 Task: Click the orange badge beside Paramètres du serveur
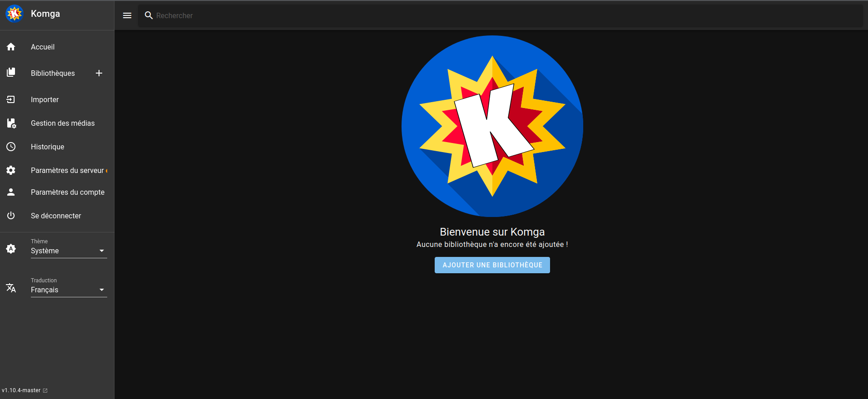click(x=107, y=171)
